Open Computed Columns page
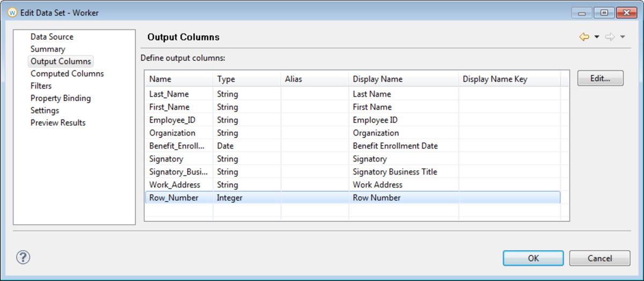This screenshot has width=644, height=281. [x=67, y=74]
